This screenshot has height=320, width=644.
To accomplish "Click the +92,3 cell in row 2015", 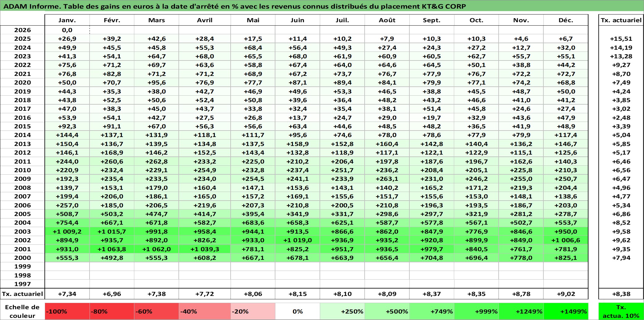I will pos(67,126).
